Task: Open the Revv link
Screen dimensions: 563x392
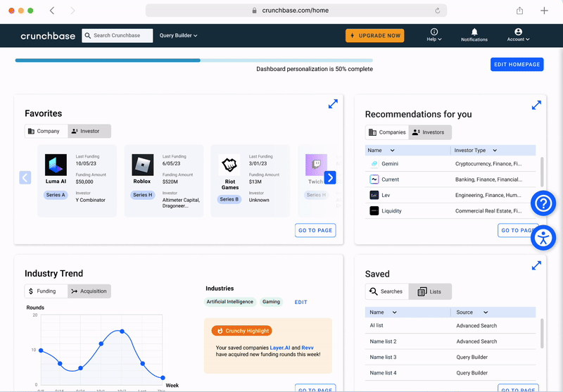Action: 308,348
